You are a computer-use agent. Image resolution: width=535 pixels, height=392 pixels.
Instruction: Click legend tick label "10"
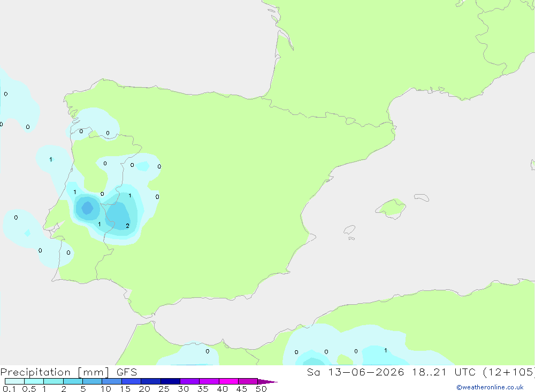tap(106, 389)
